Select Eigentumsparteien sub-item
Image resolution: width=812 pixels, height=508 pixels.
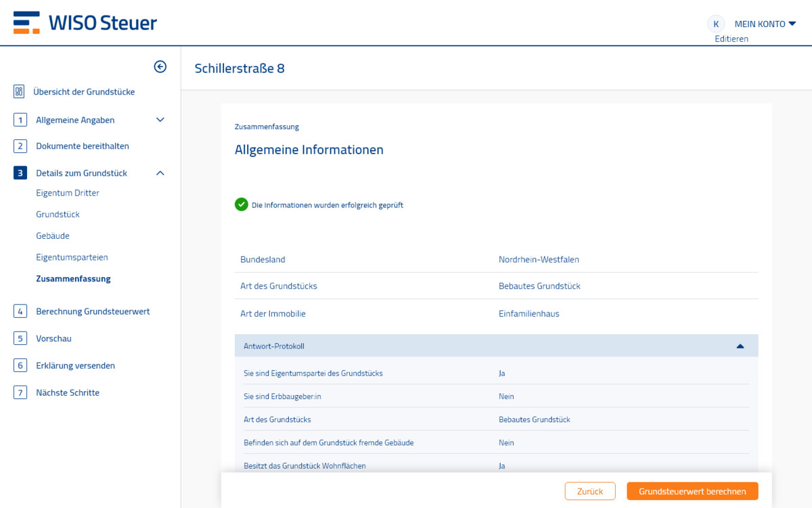pos(72,258)
